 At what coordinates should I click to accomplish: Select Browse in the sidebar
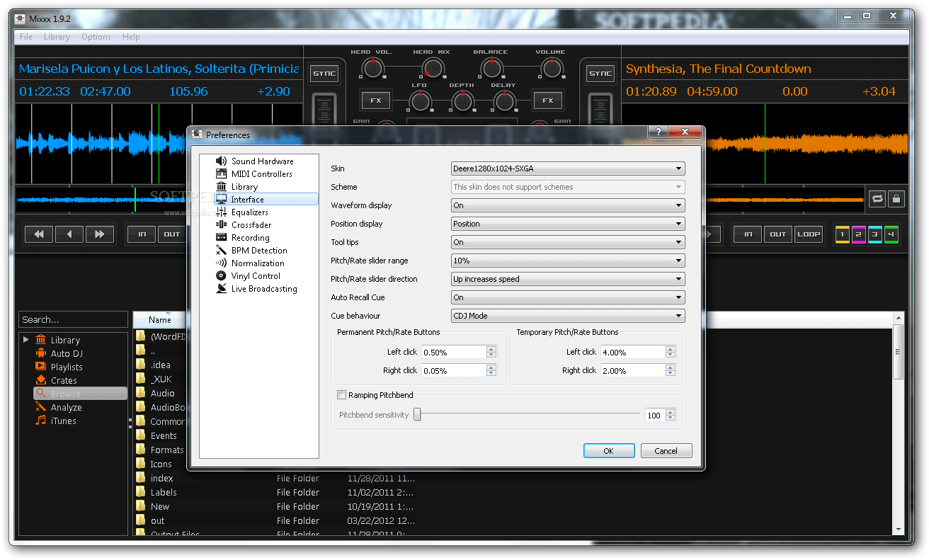pyautogui.click(x=80, y=394)
